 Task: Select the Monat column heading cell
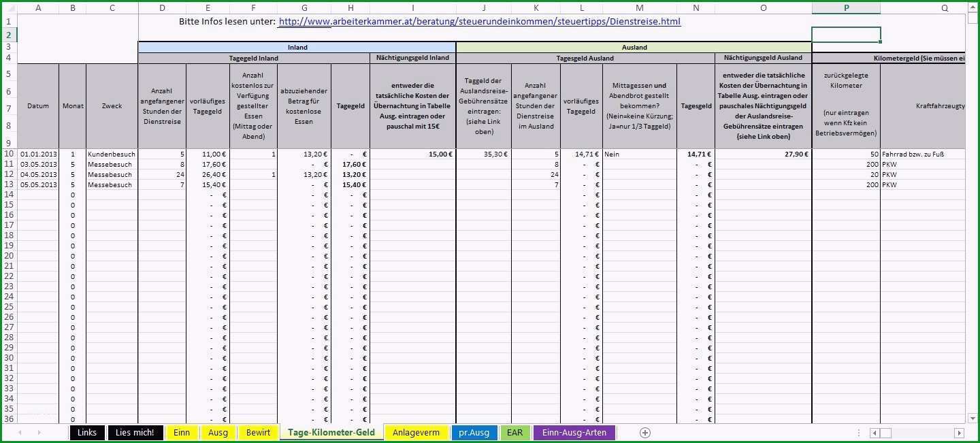[x=73, y=106]
